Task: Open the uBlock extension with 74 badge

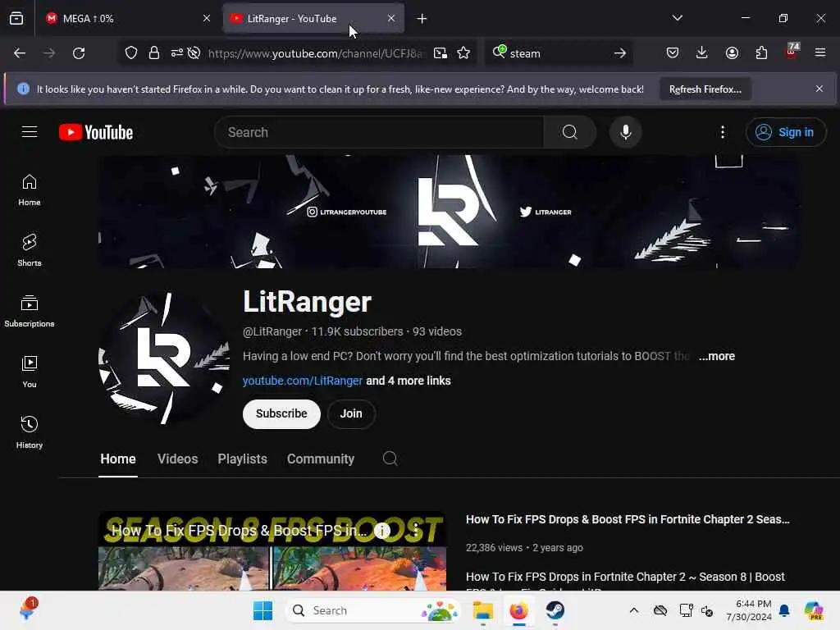Action: (x=792, y=52)
